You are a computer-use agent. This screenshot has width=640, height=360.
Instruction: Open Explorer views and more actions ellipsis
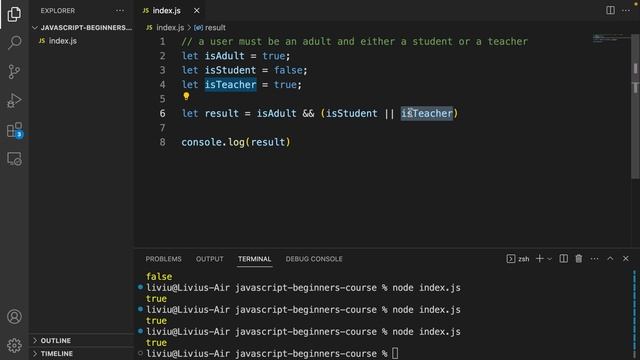[x=120, y=11]
